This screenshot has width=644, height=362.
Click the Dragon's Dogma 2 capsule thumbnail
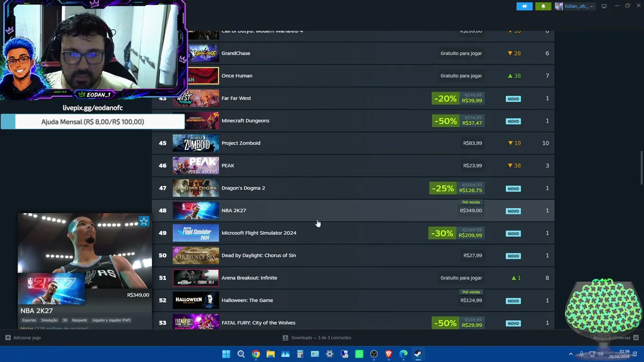(x=196, y=188)
